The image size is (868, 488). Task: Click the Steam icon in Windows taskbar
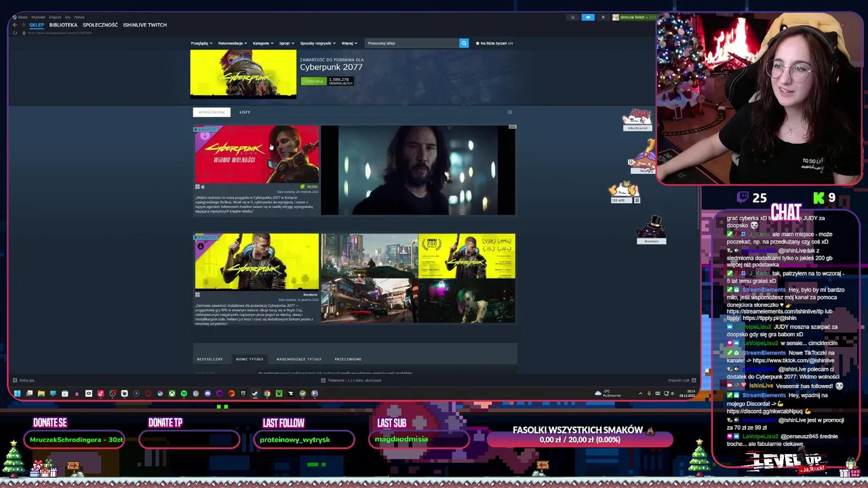tap(254, 393)
